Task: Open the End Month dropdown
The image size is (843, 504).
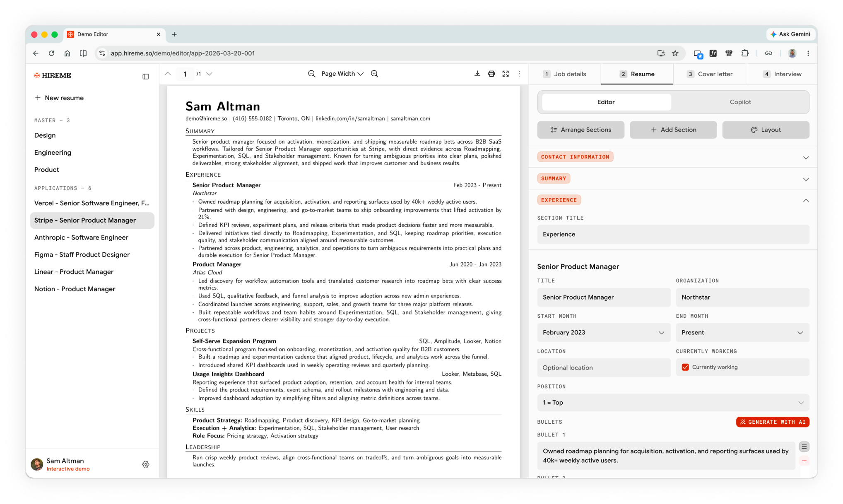Action: coord(742,332)
